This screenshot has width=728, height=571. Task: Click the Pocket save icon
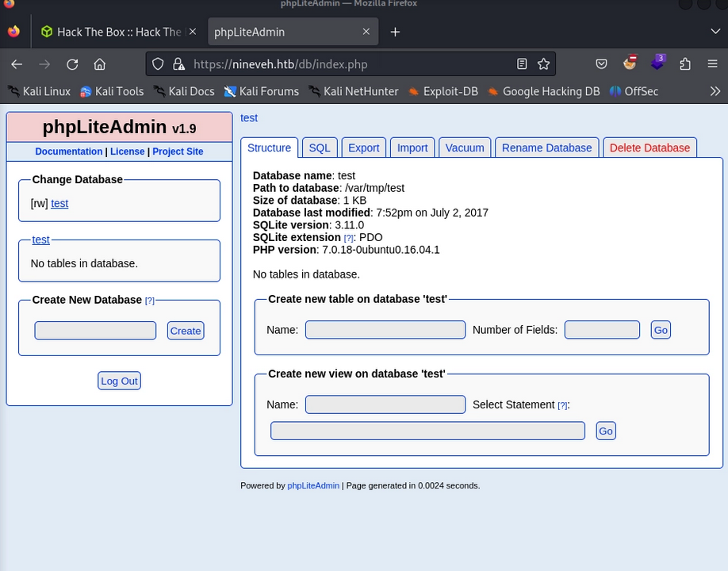(x=602, y=64)
